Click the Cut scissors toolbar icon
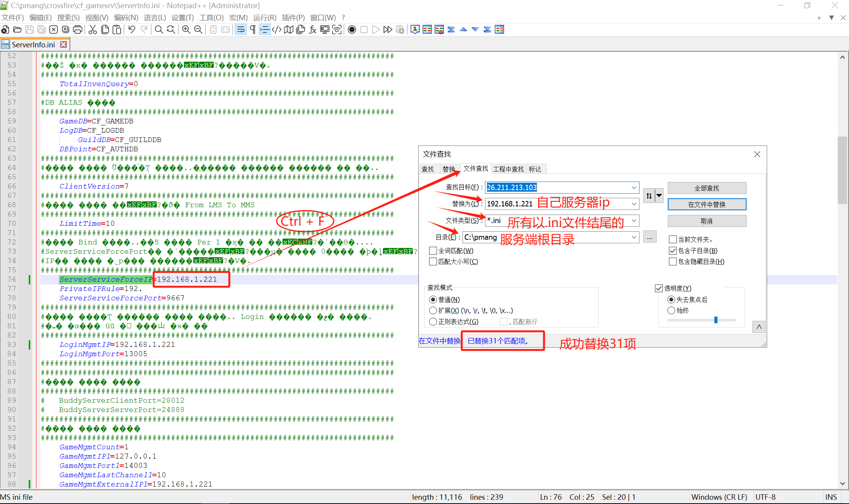The width and height of the screenshot is (849, 504). (92, 29)
